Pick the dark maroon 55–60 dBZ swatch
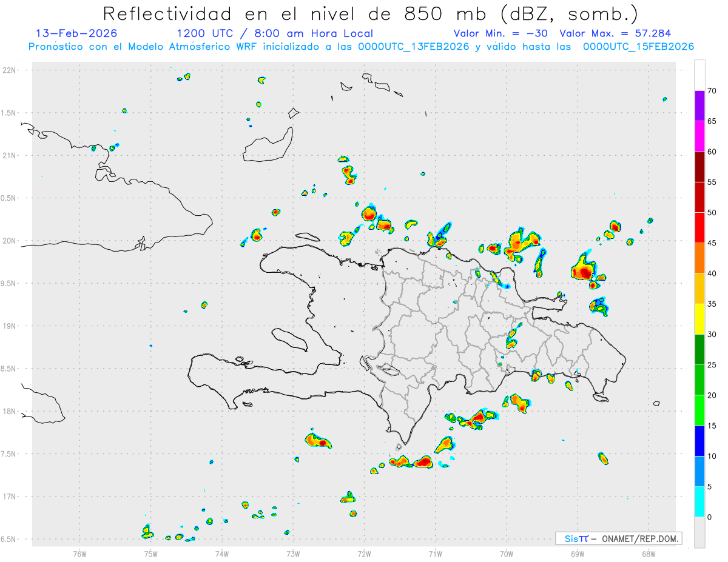 point(699,167)
